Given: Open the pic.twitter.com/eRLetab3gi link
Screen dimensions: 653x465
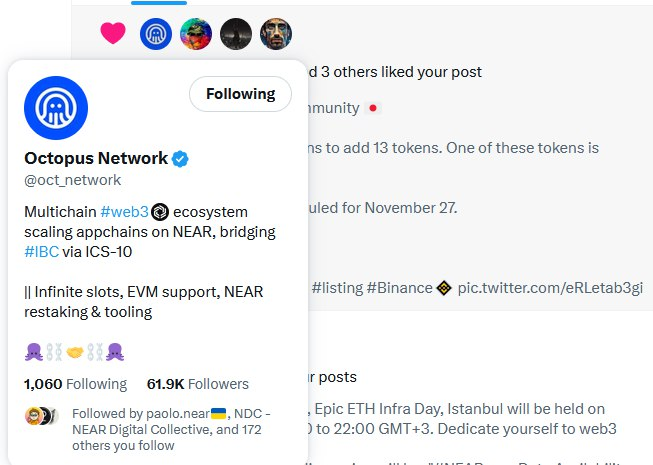Looking at the screenshot, I should tap(550, 288).
